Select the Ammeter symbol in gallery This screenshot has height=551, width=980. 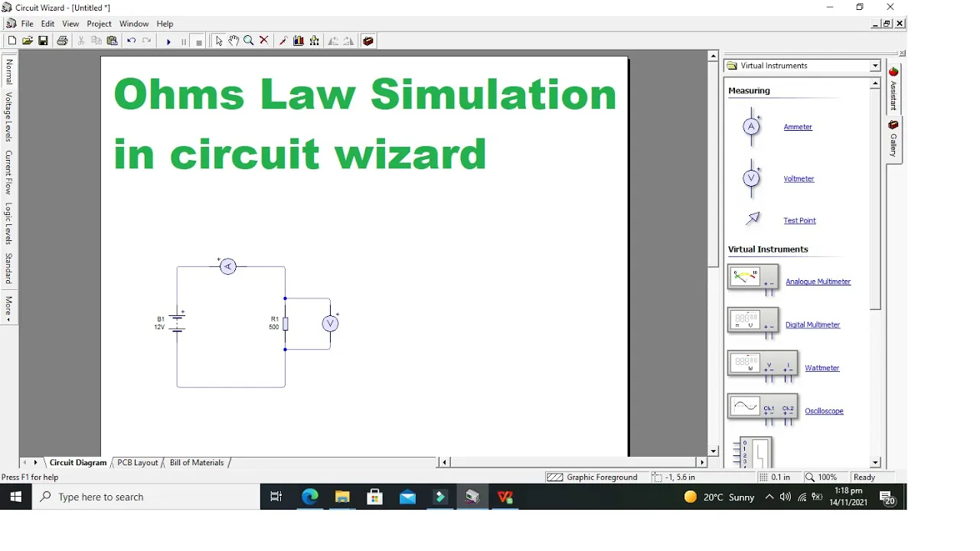click(x=752, y=127)
